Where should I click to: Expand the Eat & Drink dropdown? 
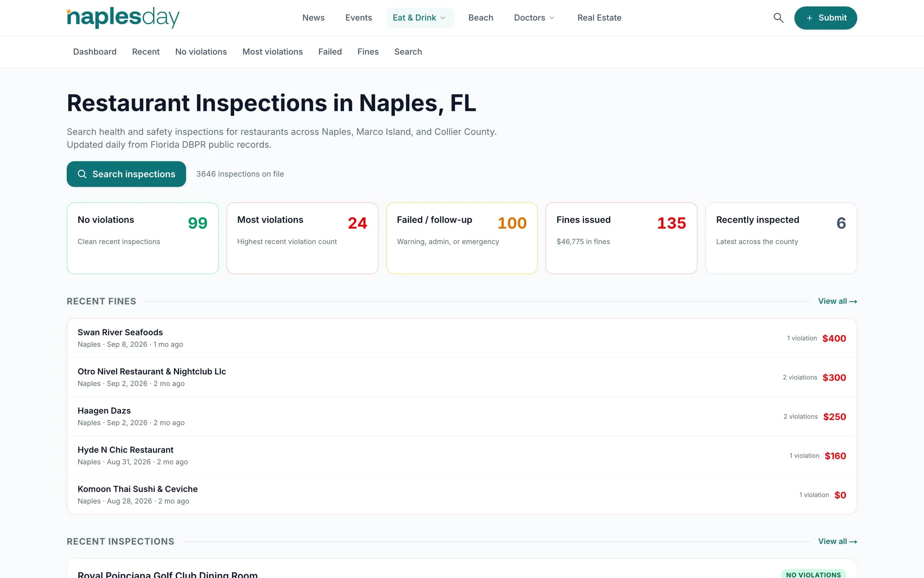(420, 18)
